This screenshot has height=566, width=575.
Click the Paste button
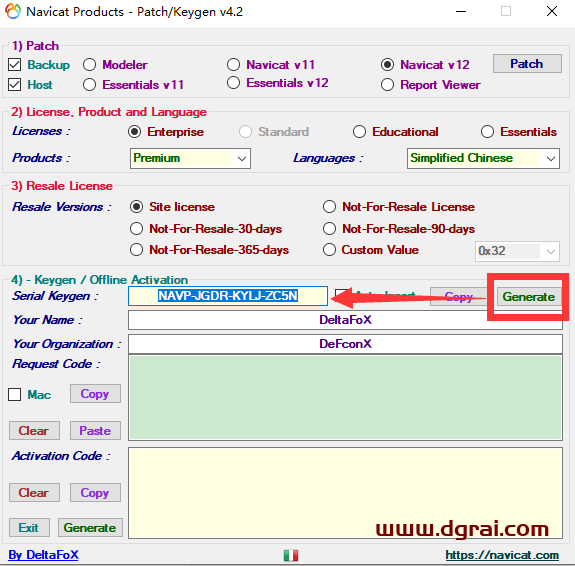click(95, 431)
